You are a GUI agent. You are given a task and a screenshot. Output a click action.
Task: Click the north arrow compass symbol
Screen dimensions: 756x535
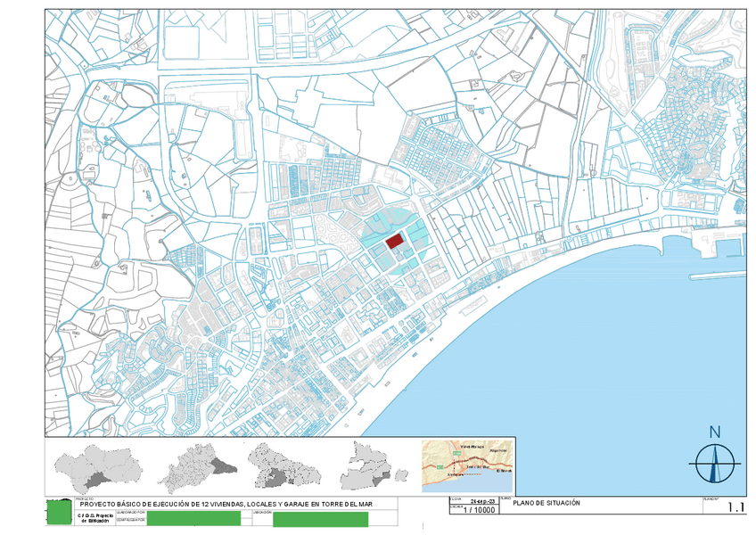coord(714,460)
